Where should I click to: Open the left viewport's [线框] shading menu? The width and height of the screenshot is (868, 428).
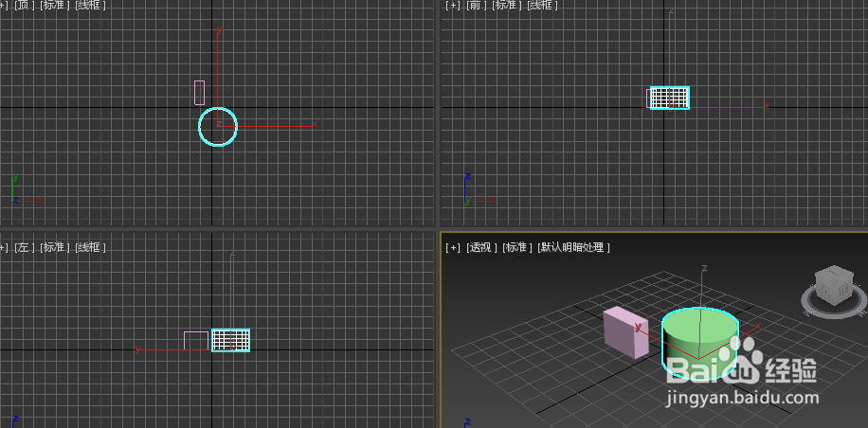(x=89, y=247)
